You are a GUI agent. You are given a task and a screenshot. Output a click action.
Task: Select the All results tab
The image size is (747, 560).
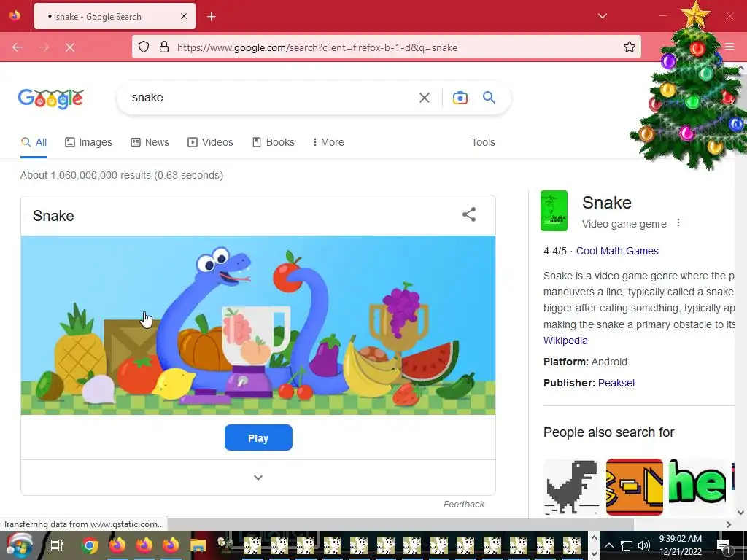point(34,142)
